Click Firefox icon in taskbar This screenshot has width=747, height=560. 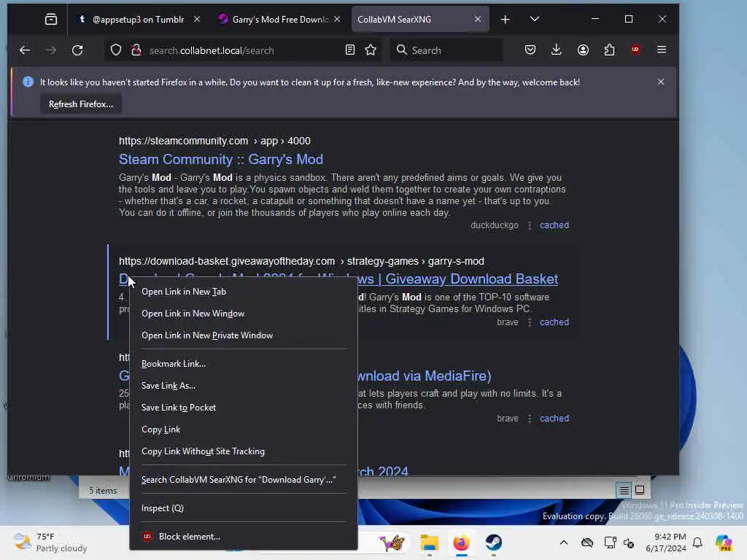pos(461,542)
